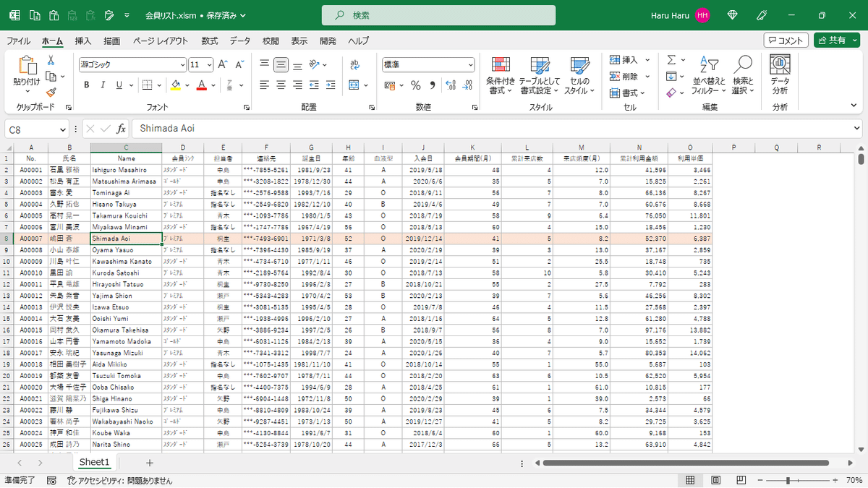This screenshot has height=488, width=868.
Task: Select the Sheet1 sheet tab
Action: click(94, 463)
